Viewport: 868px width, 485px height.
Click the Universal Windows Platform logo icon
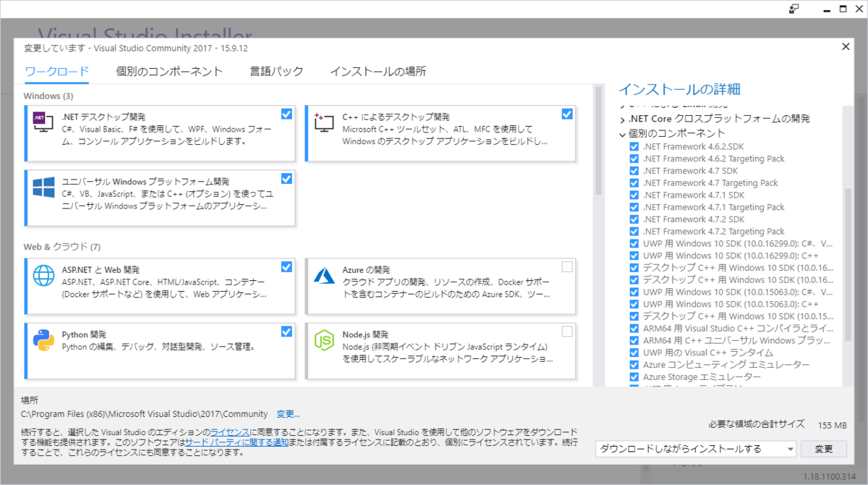pyautogui.click(x=44, y=187)
